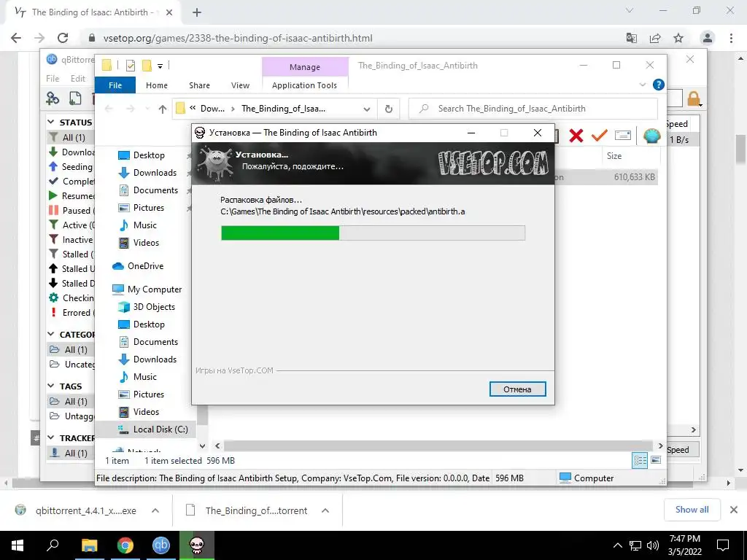The image size is (747, 560).
Task: Share this page icon
Action: click(655, 38)
